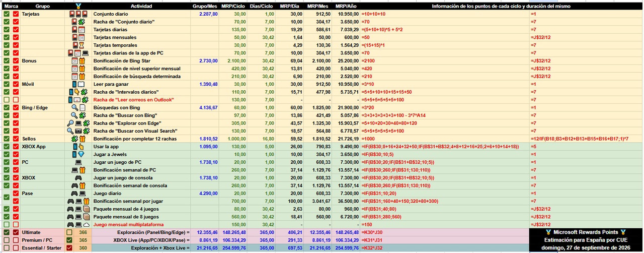The height and width of the screenshot is (253, 644).
Task: Select the gamepad icon for Jugar un juego de consola
Action: coord(78,178)
